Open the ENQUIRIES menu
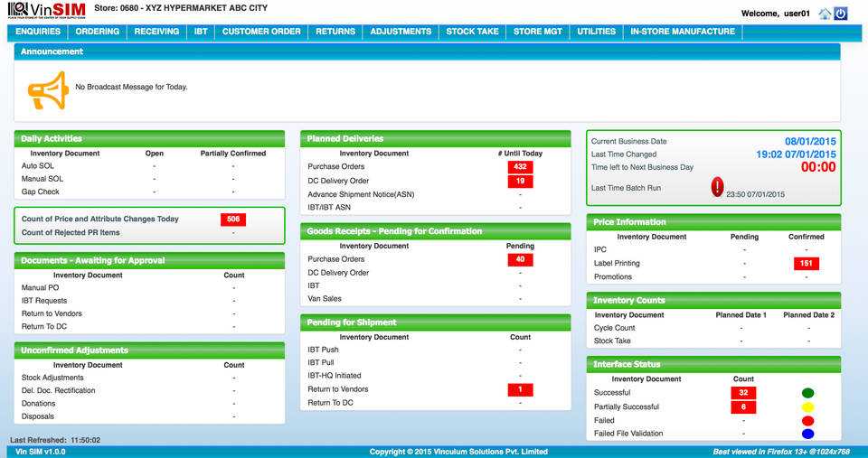 pos(38,32)
